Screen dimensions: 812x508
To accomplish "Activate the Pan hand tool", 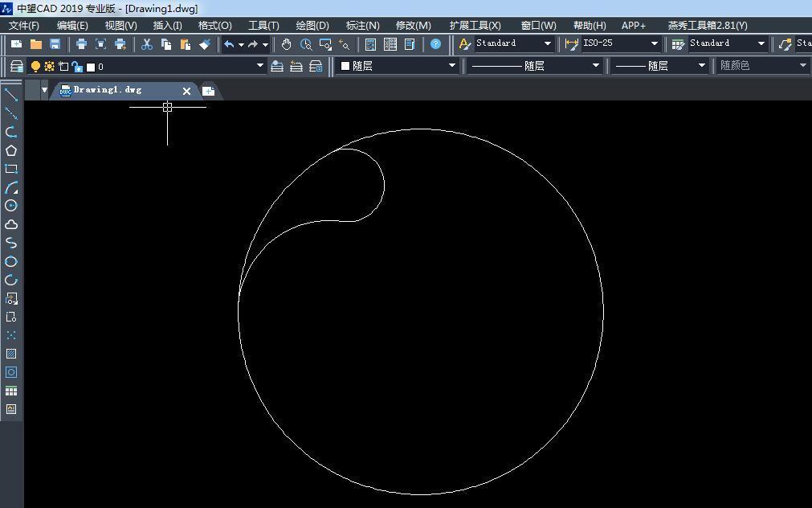I will click(x=287, y=44).
